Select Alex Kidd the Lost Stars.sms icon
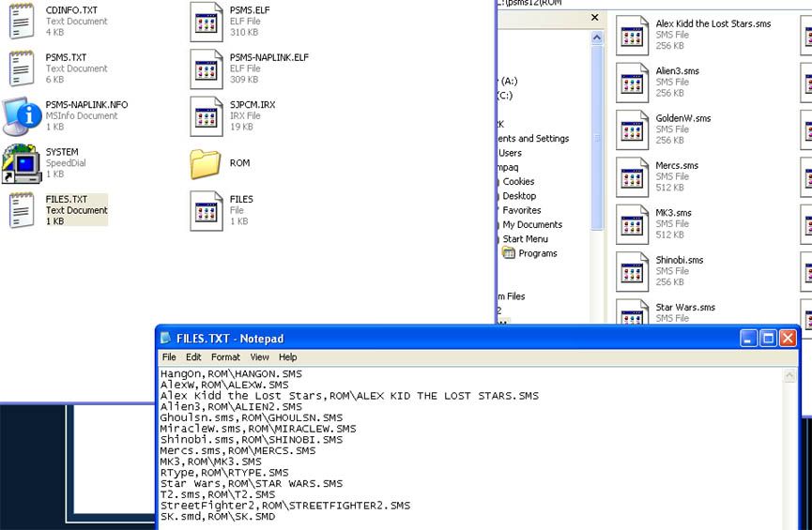812x530 pixels. coord(632,36)
